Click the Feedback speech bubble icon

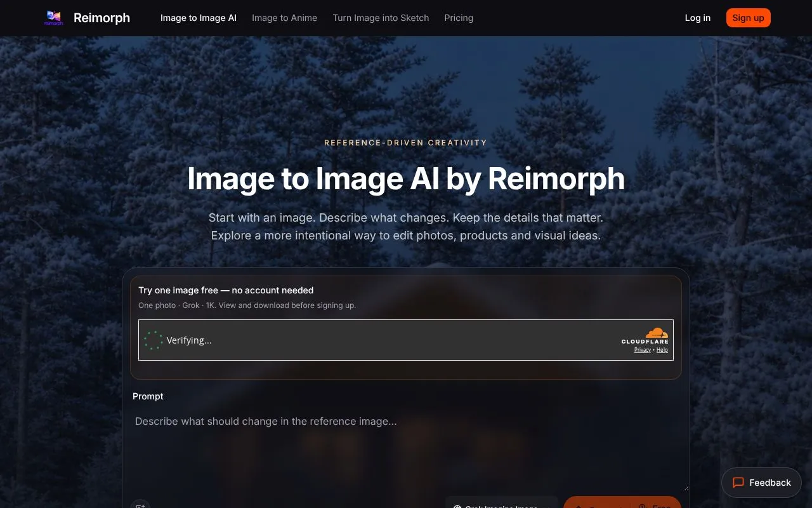[x=738, y=483]
